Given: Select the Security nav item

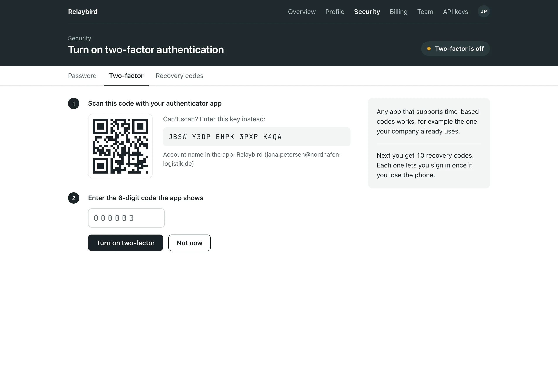Looking at the screenshot, I should (x=367, y=12).
